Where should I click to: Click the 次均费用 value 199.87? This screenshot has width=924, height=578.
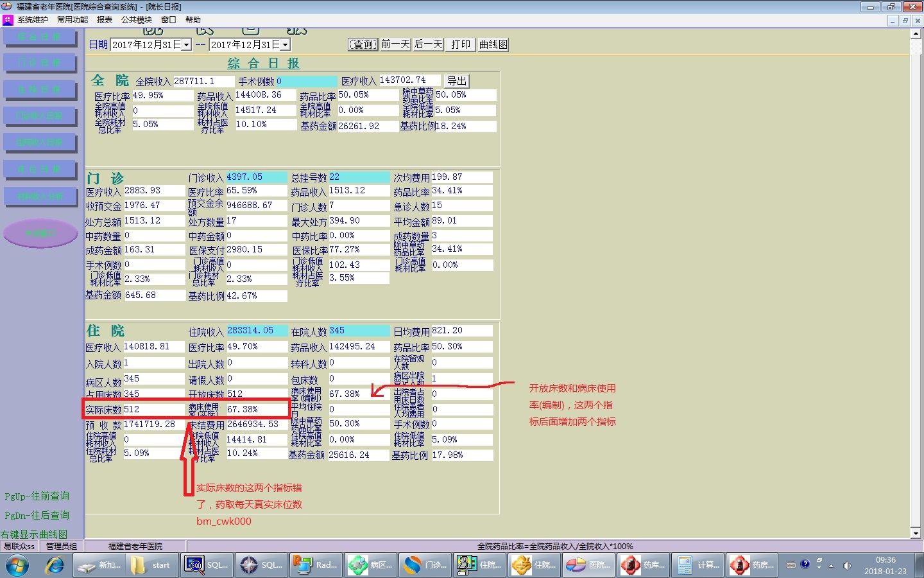click(462, 177)
